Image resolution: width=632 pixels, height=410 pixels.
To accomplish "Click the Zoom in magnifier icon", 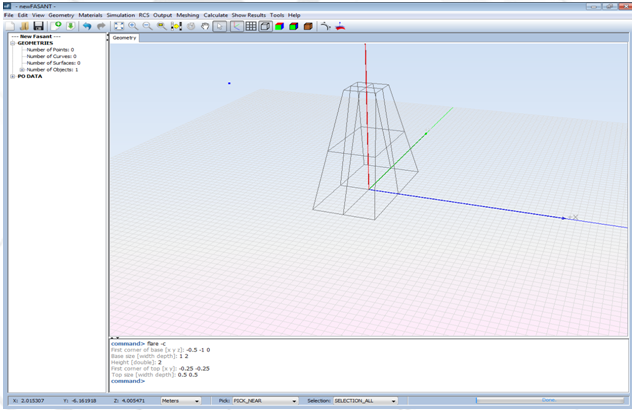I will [133, 26].
